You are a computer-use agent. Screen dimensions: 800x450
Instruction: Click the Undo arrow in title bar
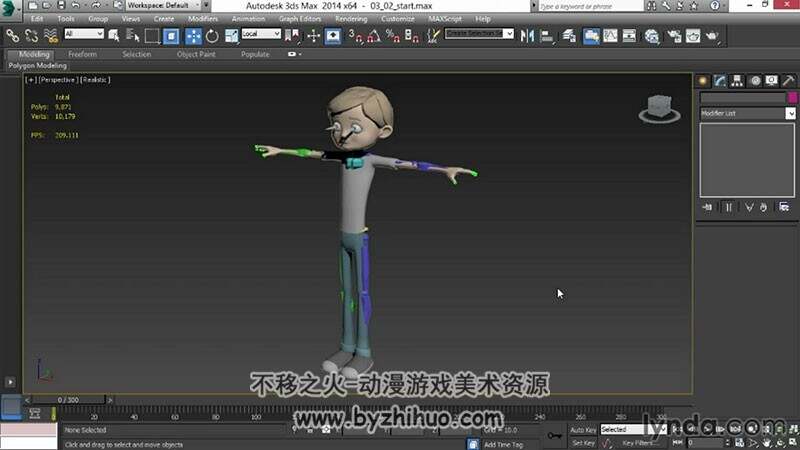(x=76, y=6)
